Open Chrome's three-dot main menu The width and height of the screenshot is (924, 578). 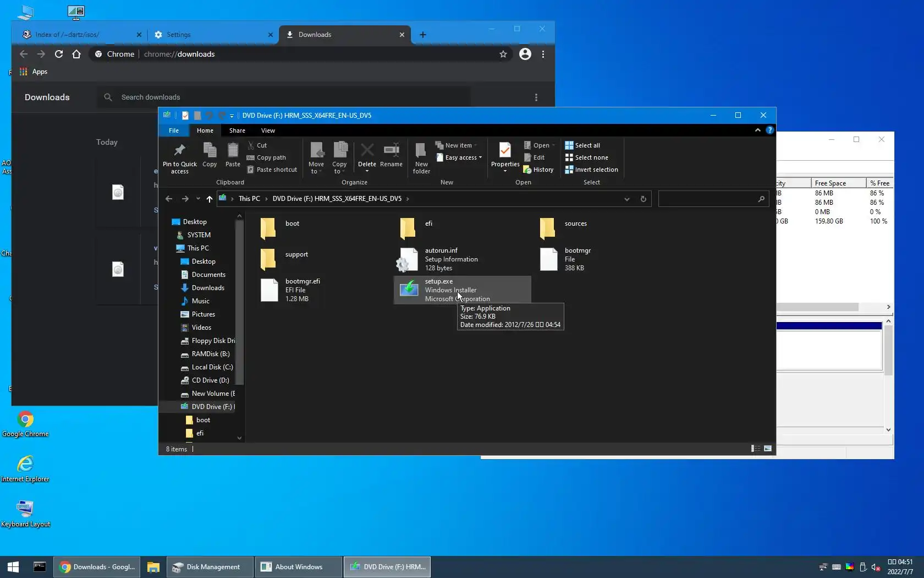tap(543, 54)
